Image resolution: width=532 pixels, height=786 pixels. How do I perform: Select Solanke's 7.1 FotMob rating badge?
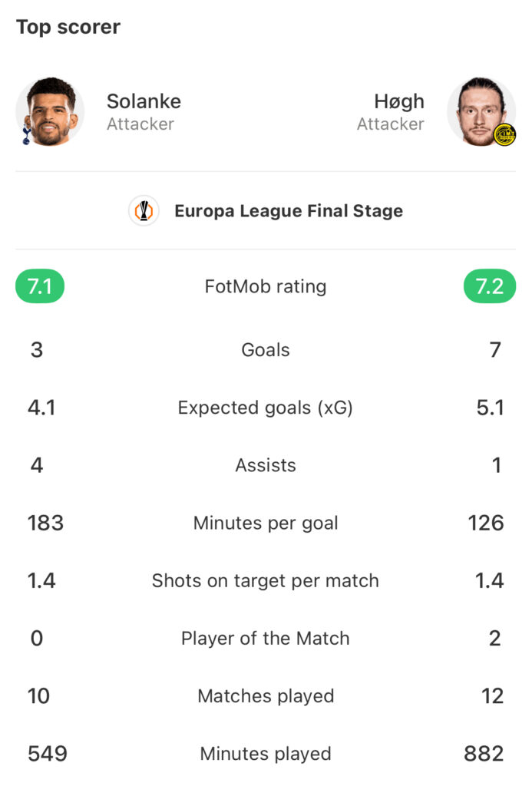click(x=40, y=286)
